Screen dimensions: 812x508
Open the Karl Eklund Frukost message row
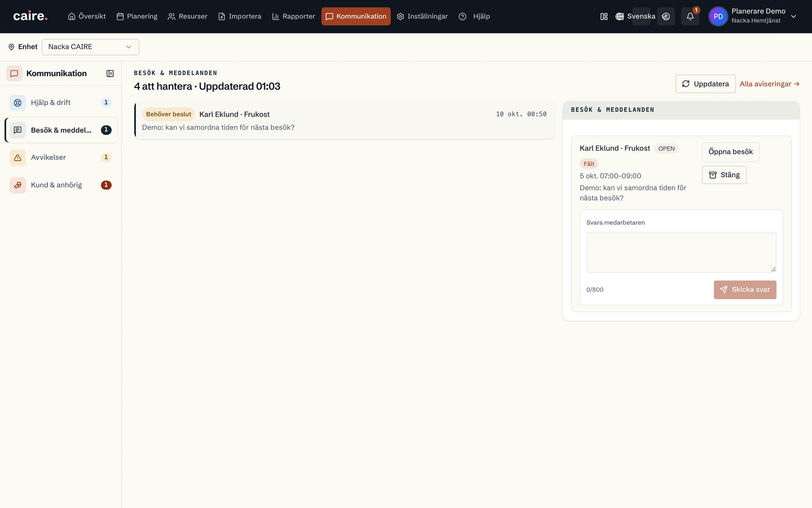(345, 120)
